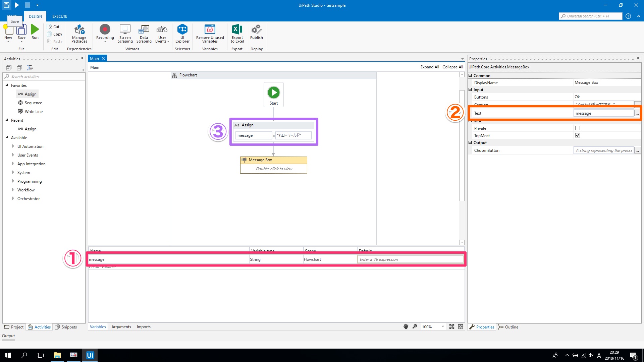
Task: Launch the Data Scraping wizard
Action: click(144, 30)
